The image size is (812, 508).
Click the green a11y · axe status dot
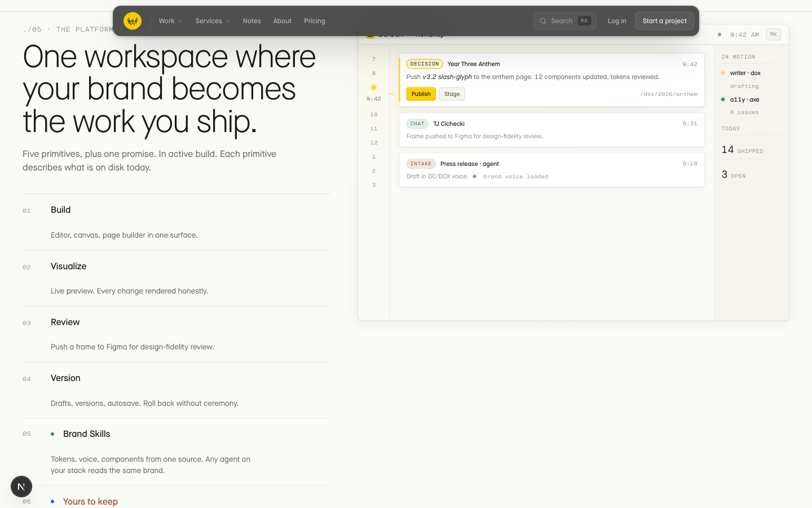(723, 99)
